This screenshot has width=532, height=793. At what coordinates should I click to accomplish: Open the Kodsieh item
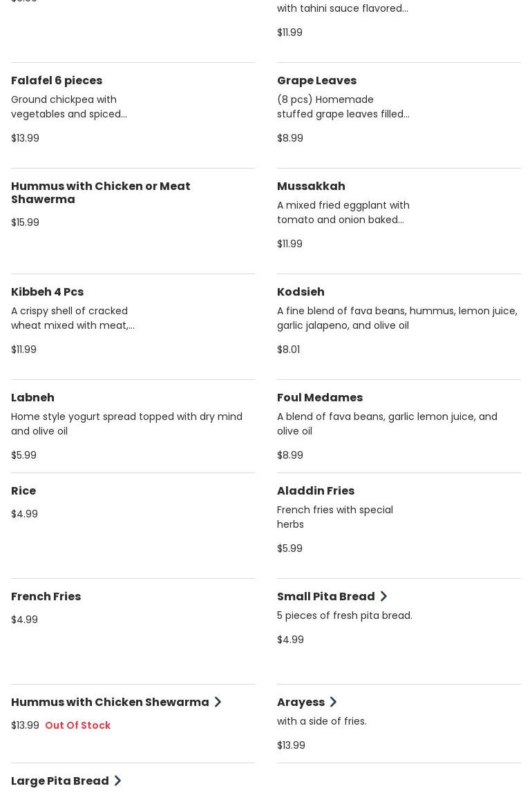pyautogui.click(x=301, y=292)
